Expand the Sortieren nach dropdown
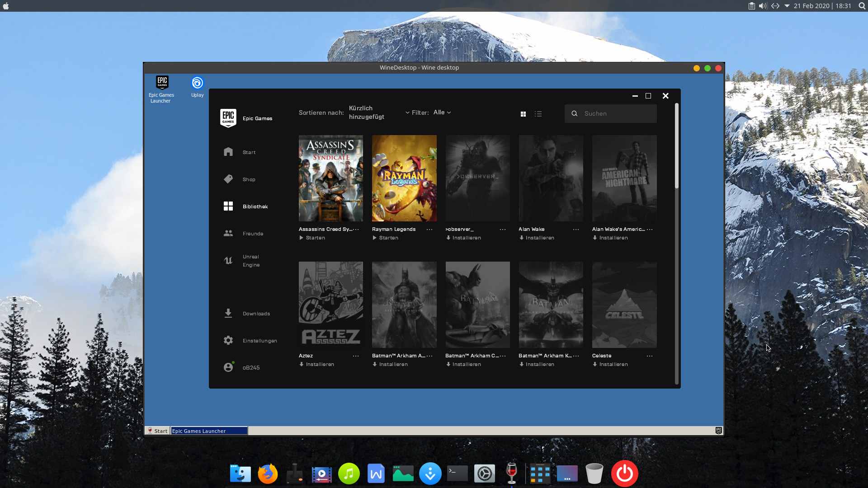868x488 pixels. click(379, 113)
